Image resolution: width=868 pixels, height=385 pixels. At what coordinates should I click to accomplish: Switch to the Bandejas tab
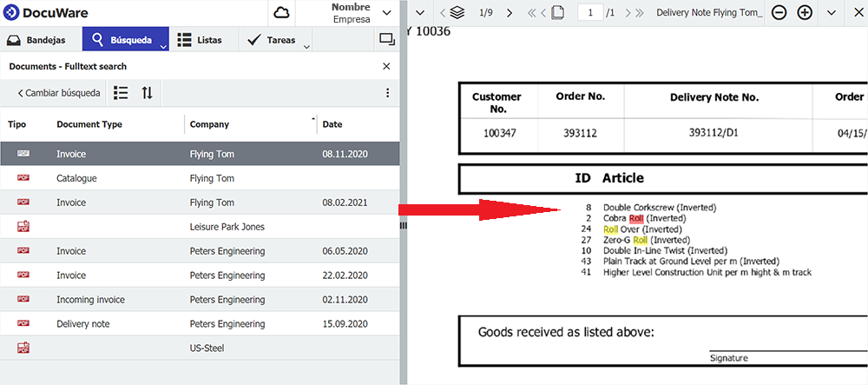pos(40,40)
